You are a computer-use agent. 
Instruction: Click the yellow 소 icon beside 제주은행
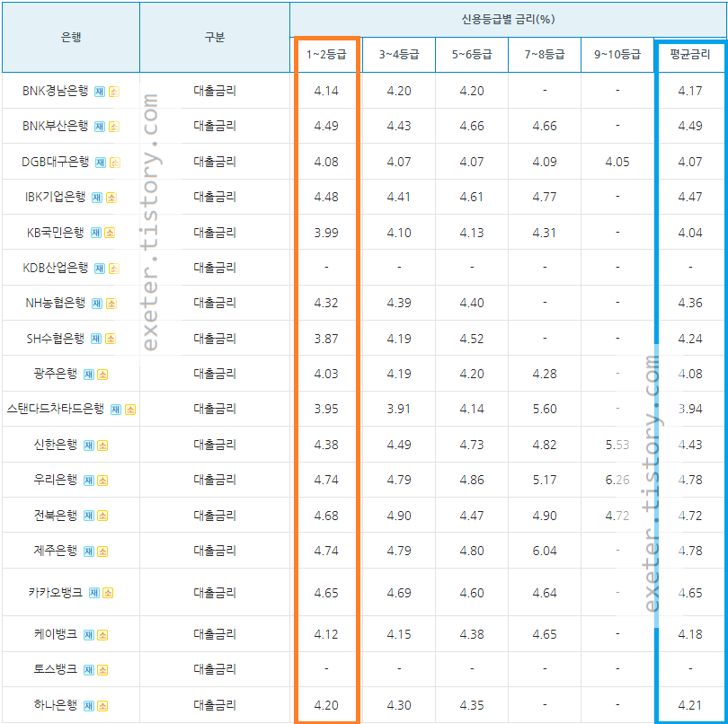coord(103,552)
